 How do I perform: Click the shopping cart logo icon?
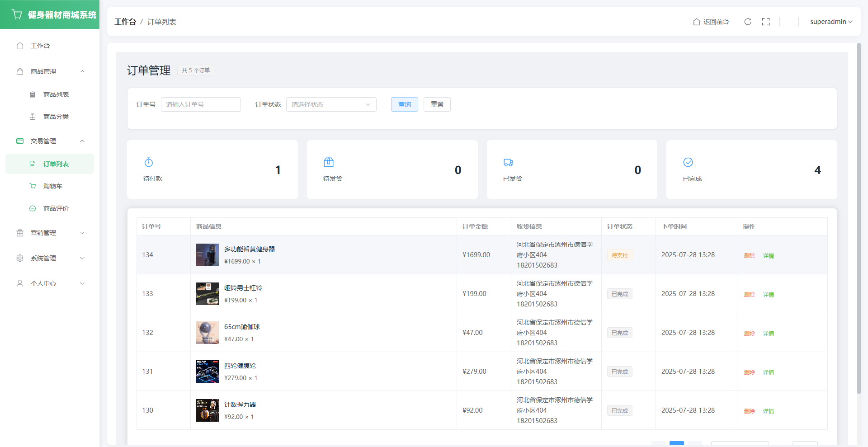(x=17, y=14)
